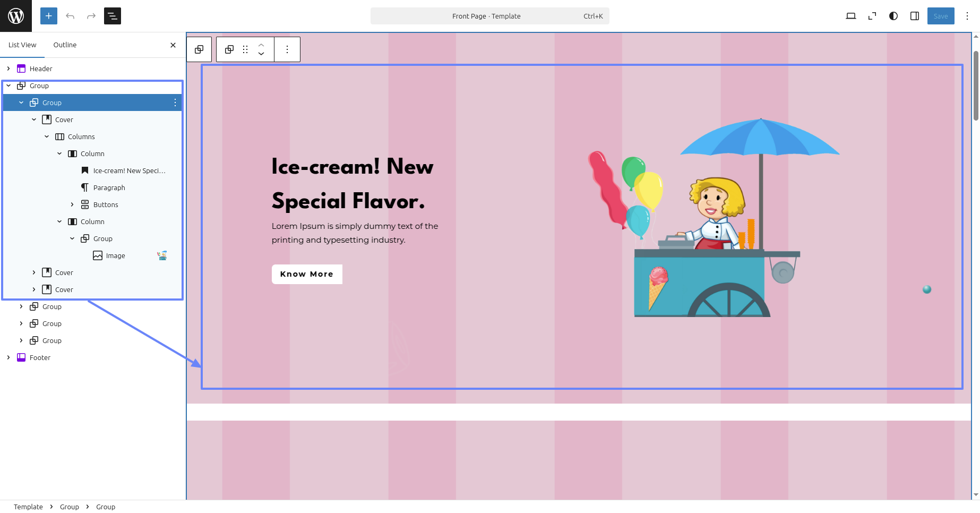Viewport: 980px width, 513px height.
Task: Select the Ice-cream heading row in list
Action: (93, 170)
